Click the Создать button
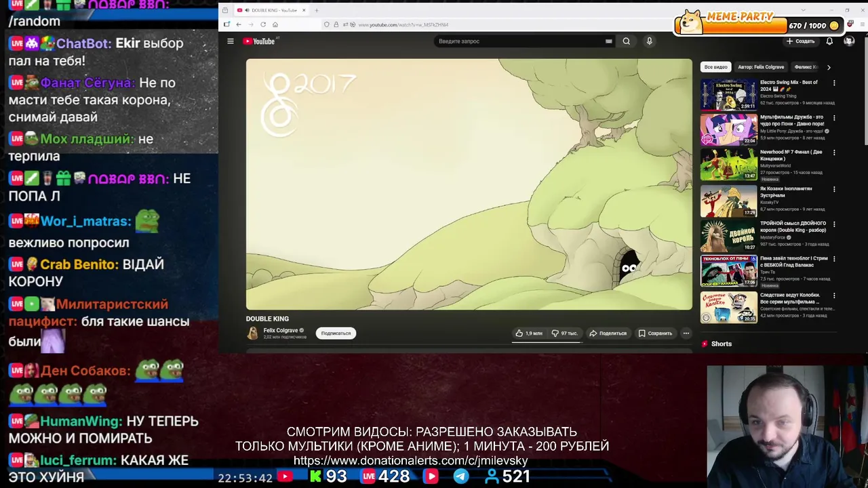The image size is (868, 488). pyautogui.click(x=801, y=41)
